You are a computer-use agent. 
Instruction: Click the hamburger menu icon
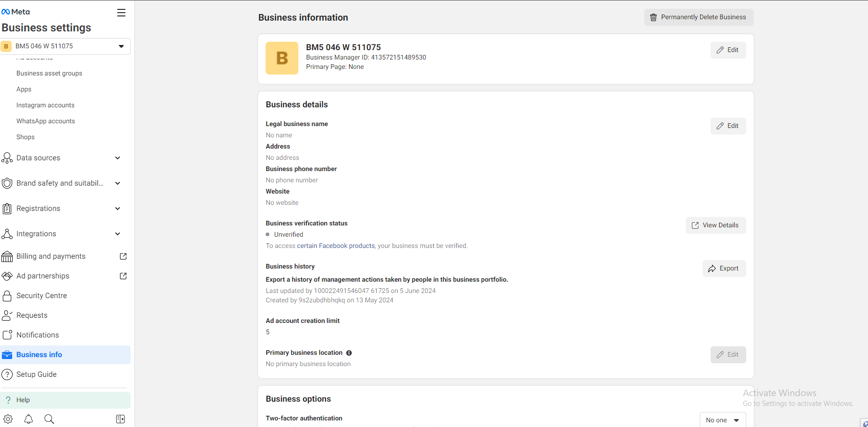pyautogui.click(x=121, y=13)
